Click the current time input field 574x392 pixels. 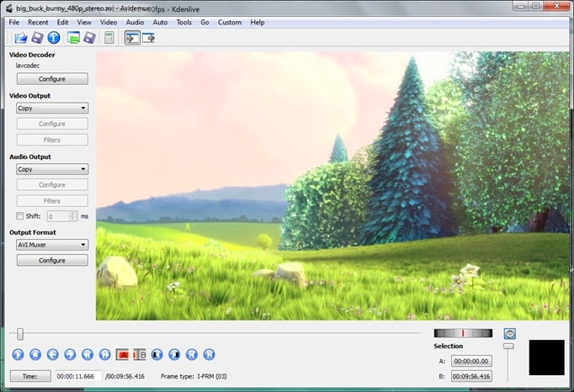78,376
